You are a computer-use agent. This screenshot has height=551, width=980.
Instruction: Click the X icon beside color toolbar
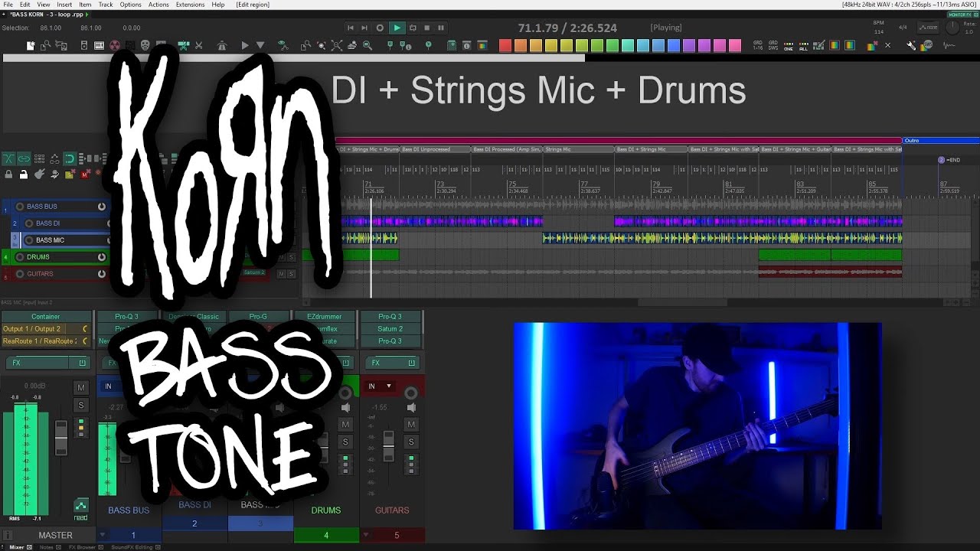pos(888,46)
